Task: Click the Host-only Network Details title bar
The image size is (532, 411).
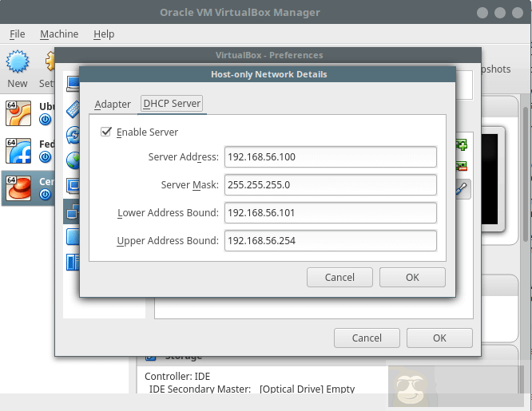Action: [268, 74]
